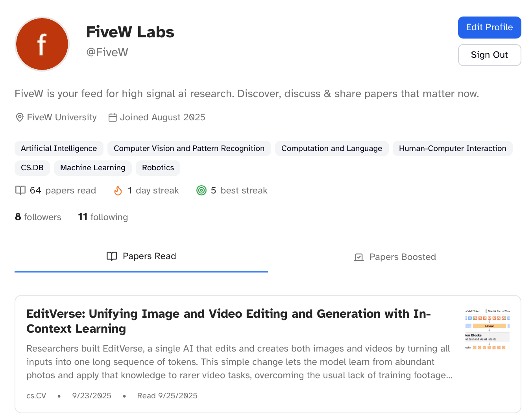Click the EditVerse paper diagram thumbnail

487,330
